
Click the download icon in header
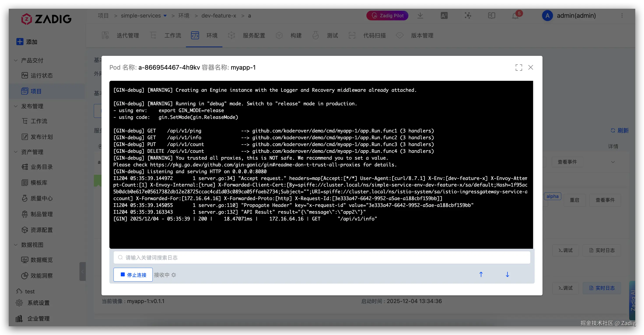[420, 16]
